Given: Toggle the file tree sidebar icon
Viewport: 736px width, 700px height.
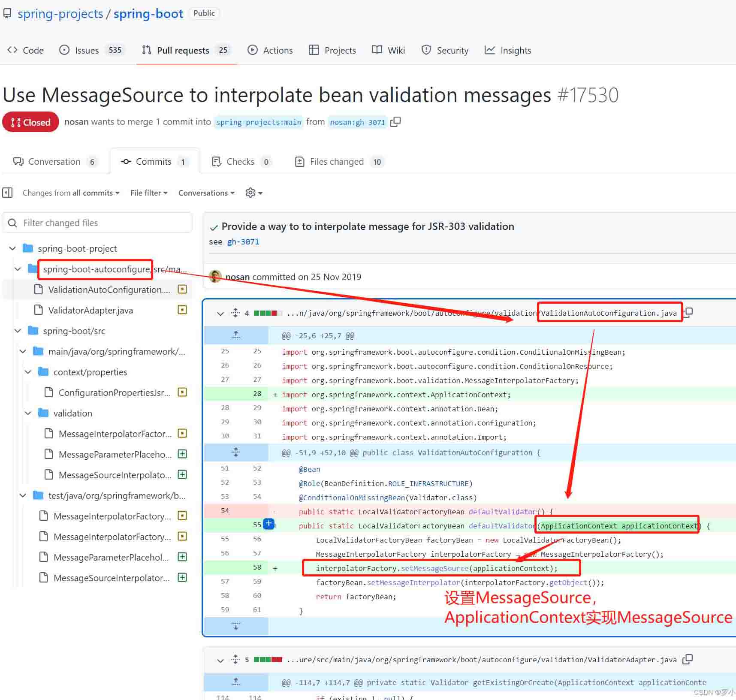Looking at the screenshot, I should click(x=7, y=193).
